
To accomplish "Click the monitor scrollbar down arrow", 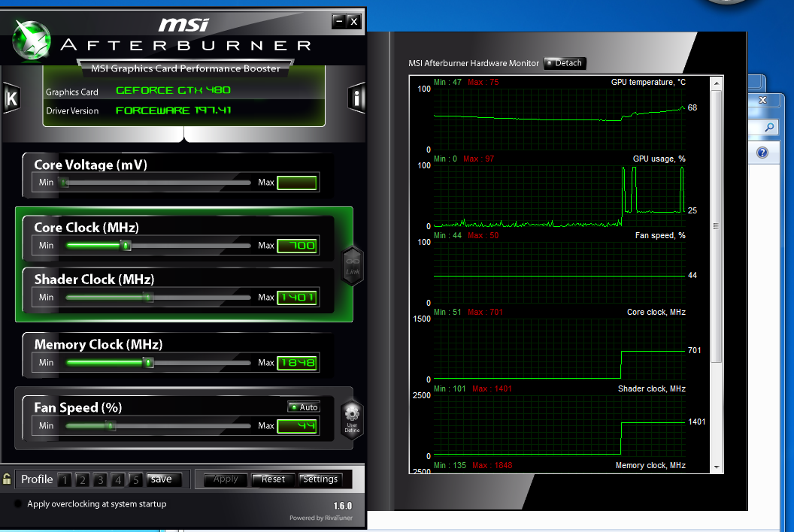I will click(x=716, y=467).
